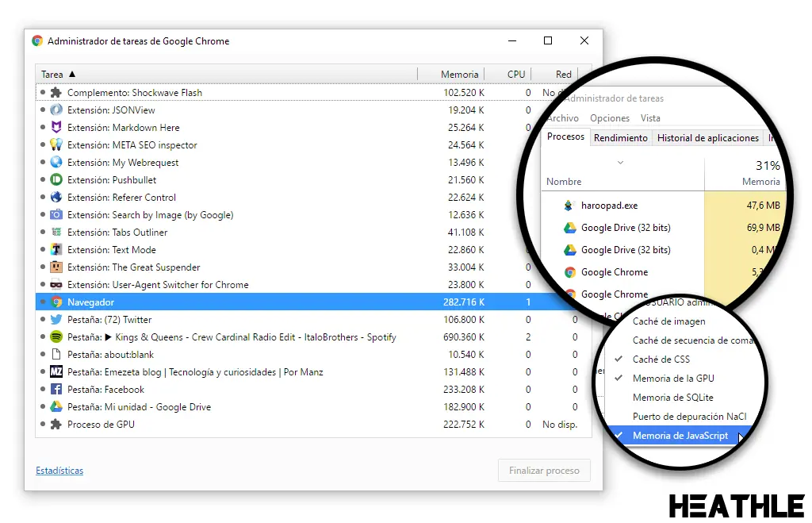Image resolution: width=812 pixels, height=523 pixels.
Task: Switch to Historial de aplicaciones tab
Action: [x=708, y=138]
